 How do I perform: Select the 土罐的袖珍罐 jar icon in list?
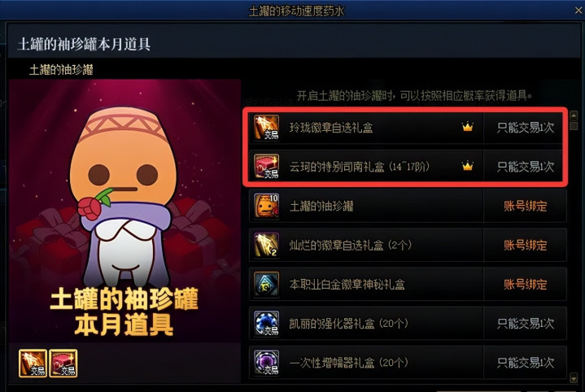coord(266,206)
